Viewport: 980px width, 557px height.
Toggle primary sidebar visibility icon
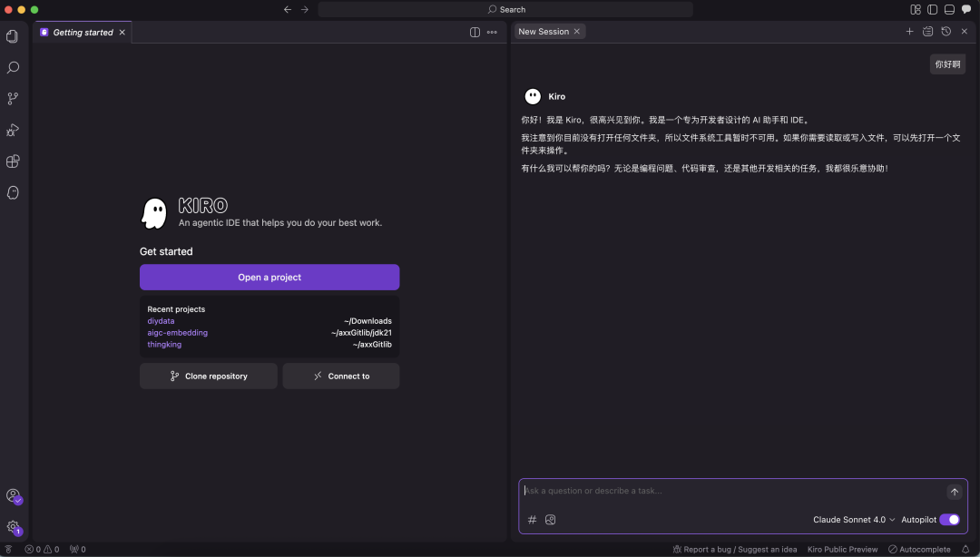[933, 9]
